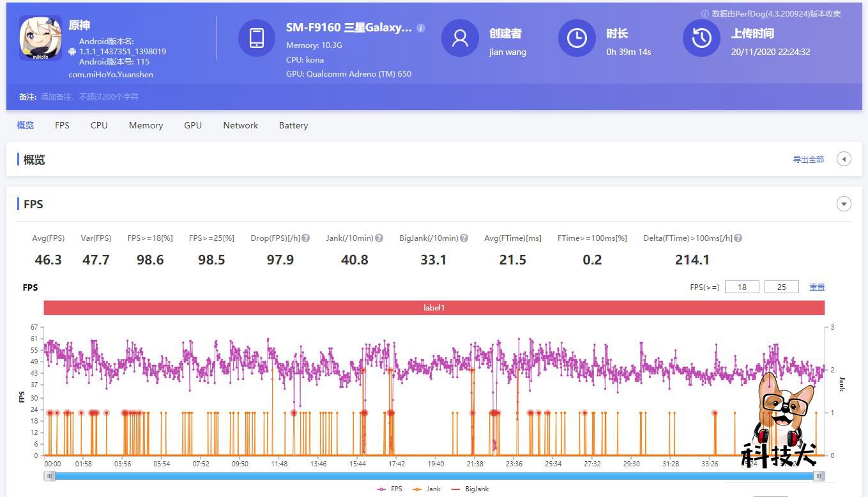Click the 创建者 person icon
Viewport: 868px width, 497px height.
click(x=459, y=38)
